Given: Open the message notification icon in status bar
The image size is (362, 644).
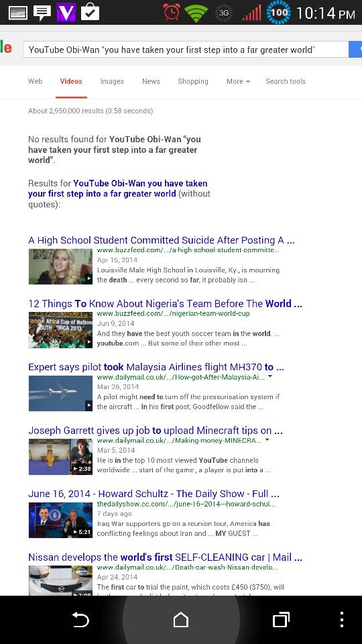Looking at the screenshot, I should coord(42,13).
